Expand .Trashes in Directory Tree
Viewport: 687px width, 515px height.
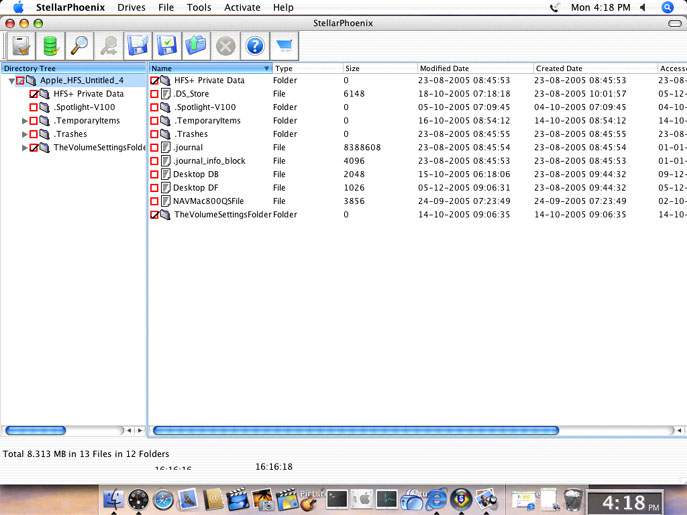pyautogui.click(x=25, y=134)
